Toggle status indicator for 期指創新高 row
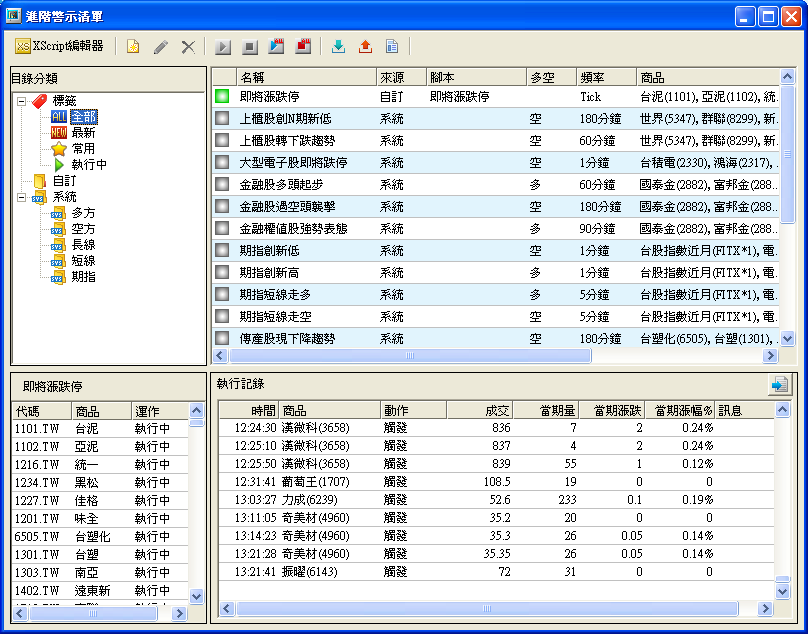 [x=222, y=273]
